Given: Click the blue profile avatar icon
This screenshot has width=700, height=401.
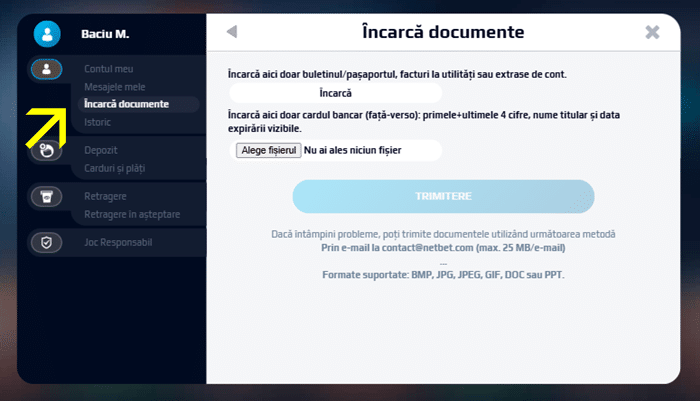Looking at the screenshot, I should tap(47, 34).
